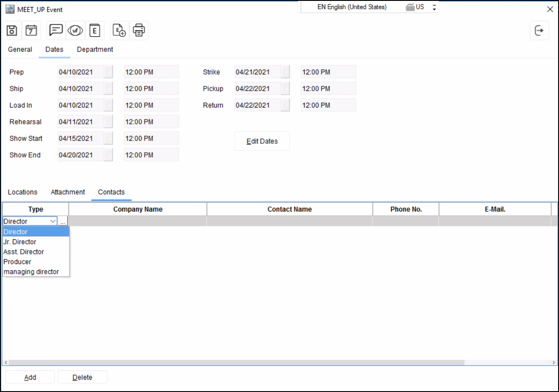559x392 pixels.
Task: Open the calendar icon in toolbar
Action: pyautogui.click(x=31, y=31)
